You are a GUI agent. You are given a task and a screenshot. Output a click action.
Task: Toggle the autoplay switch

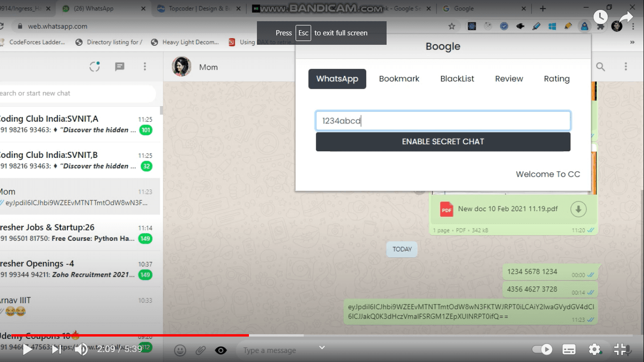(x=542, y=349)
